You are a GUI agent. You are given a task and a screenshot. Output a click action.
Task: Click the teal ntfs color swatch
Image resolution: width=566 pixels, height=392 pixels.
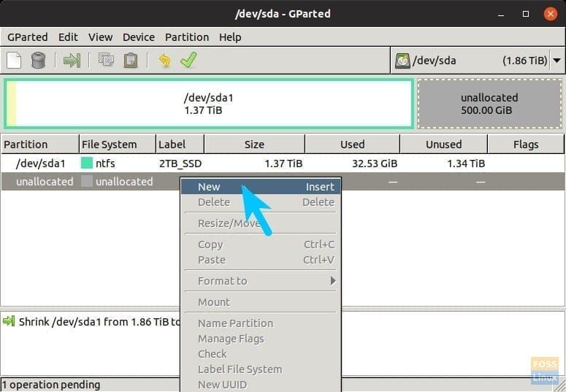[x=87, y=164]
